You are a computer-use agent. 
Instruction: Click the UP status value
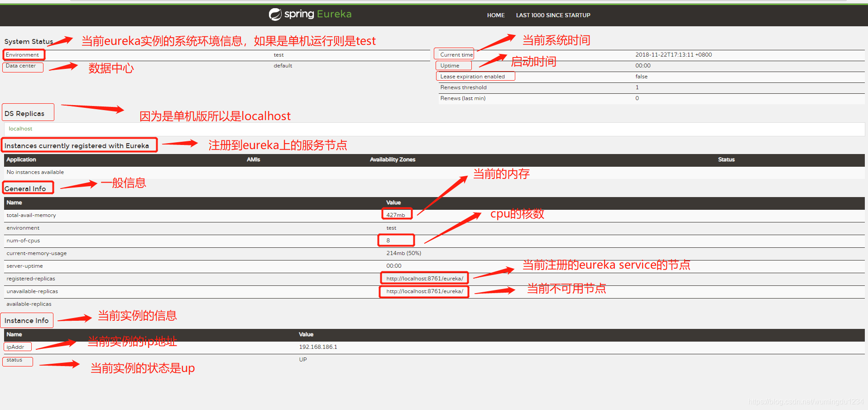(x=303, y=360)
